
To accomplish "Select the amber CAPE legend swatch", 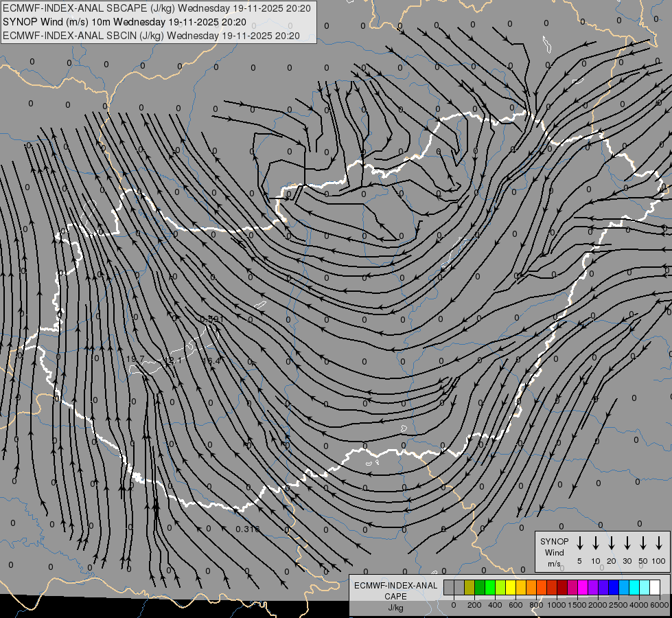I will pyautogui.click(x=521, y=587).
